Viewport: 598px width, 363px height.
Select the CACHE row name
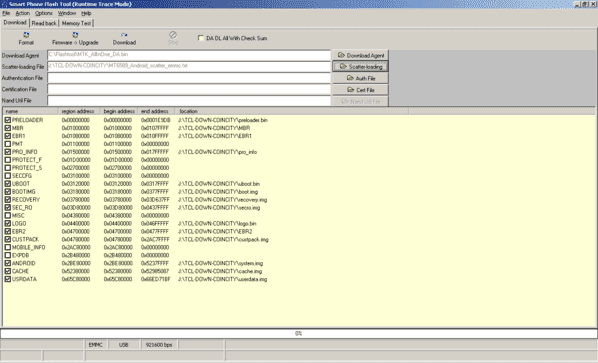click(x=21, y=271)
